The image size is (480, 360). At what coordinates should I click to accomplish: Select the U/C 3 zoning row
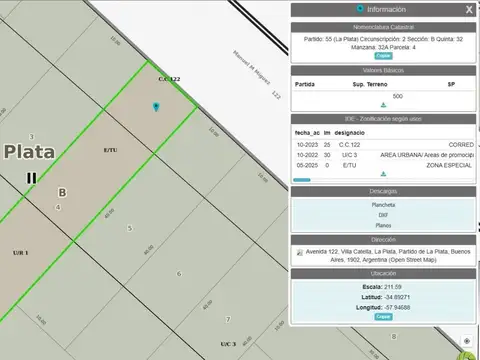coord(384,155)
